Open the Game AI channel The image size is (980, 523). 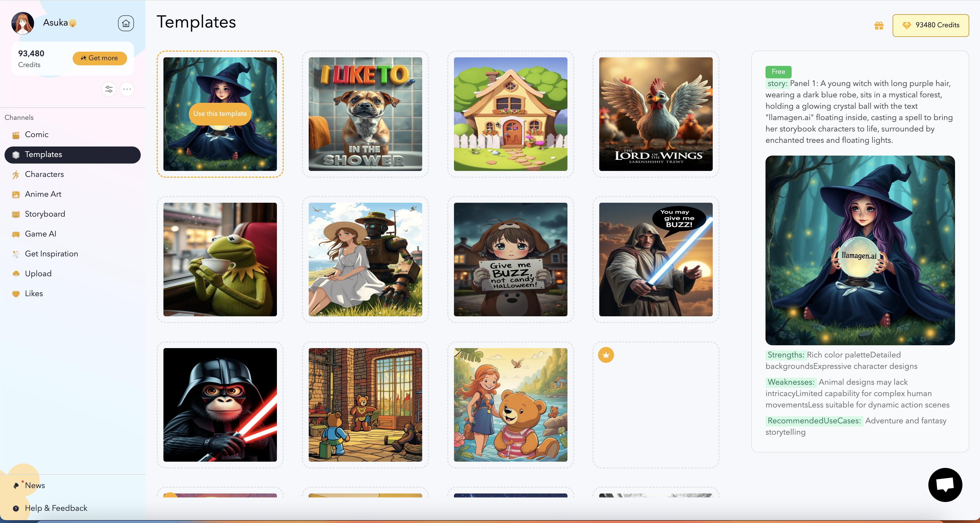click(x=40, y=234)
